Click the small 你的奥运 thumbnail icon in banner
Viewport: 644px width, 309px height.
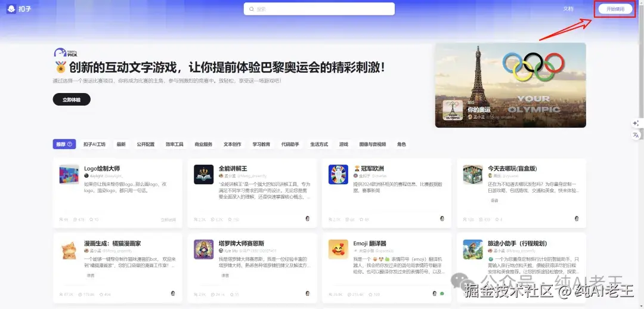pos(453,110)
